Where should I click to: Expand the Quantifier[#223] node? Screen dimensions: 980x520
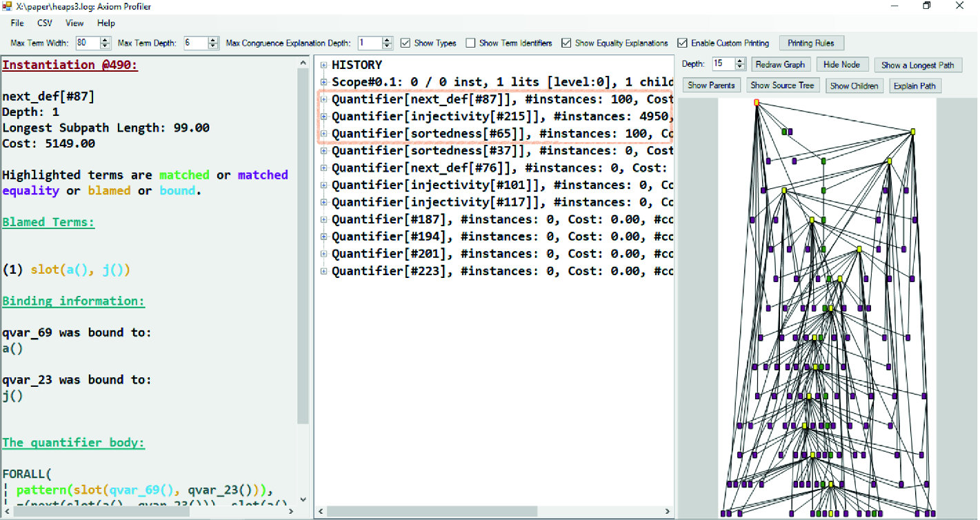click(x=323, y=271)
